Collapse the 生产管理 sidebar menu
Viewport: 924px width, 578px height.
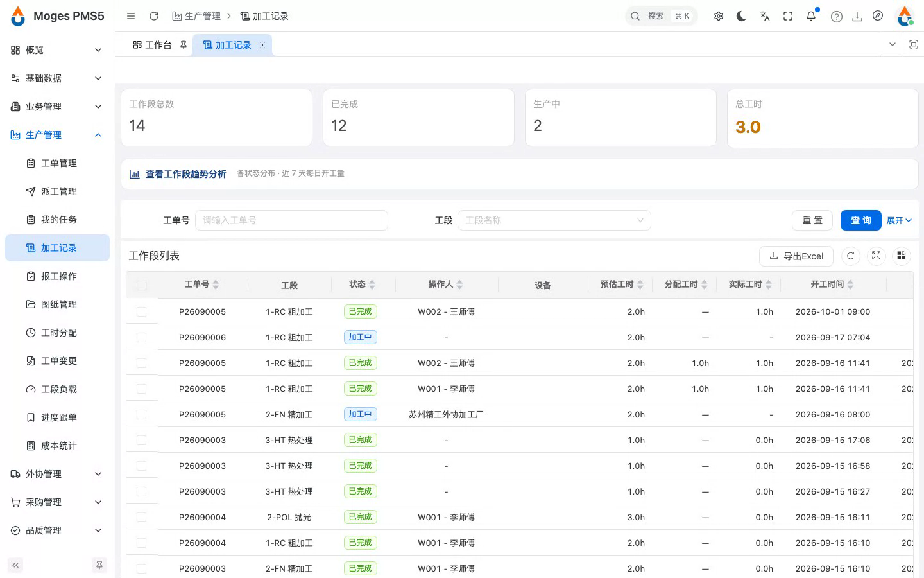[56, 135]
